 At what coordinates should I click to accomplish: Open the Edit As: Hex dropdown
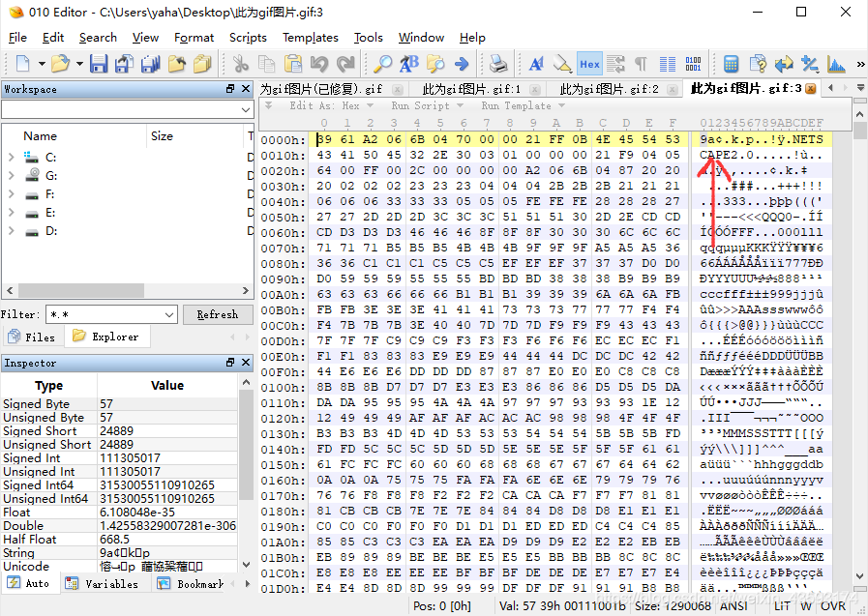pos(331,105)
